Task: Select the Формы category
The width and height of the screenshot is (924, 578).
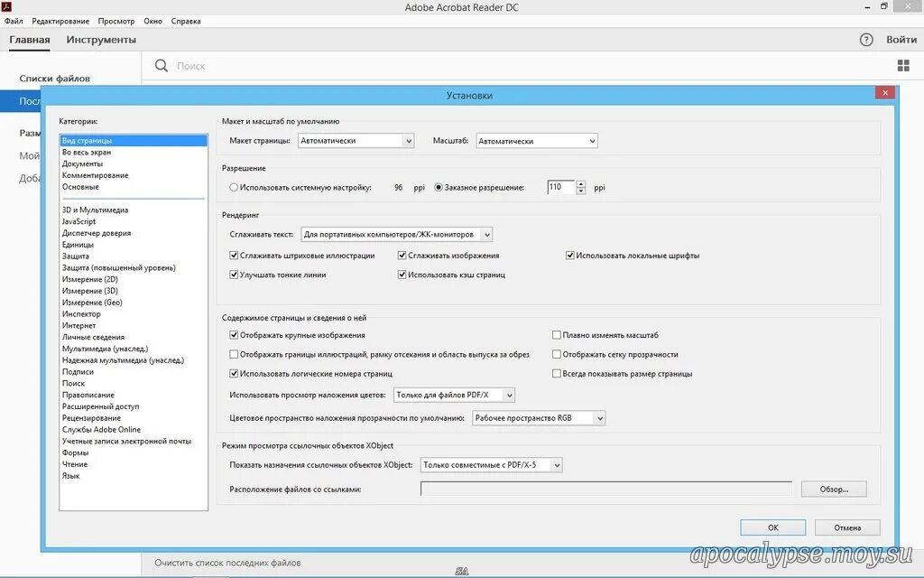Action: coord(76,452)
